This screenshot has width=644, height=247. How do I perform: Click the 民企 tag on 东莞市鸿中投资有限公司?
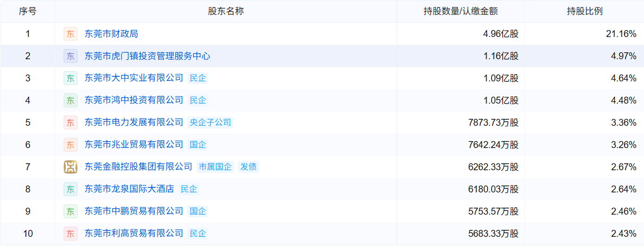(198, 100)
